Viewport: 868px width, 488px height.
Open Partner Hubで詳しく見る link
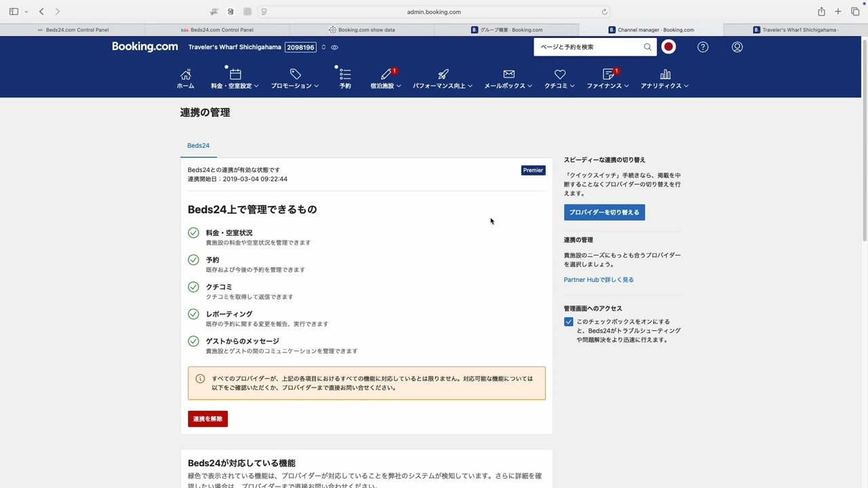pos(599,279)
